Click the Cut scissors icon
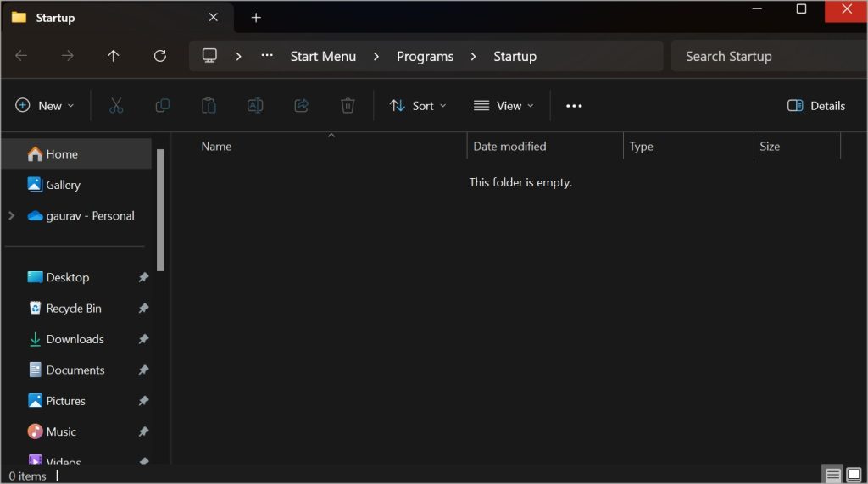Viewport: 868px width, 484px height. [x=116, y=106]
